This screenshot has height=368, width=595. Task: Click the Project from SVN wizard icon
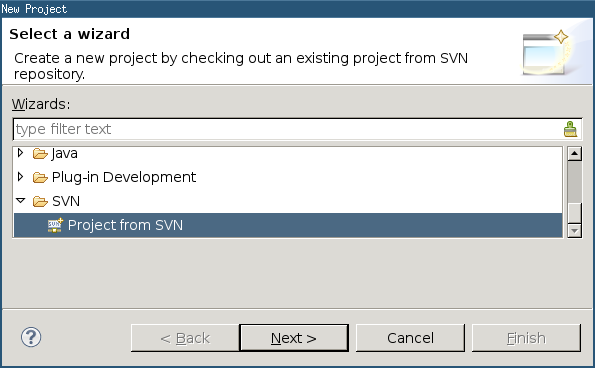[55, 225]
